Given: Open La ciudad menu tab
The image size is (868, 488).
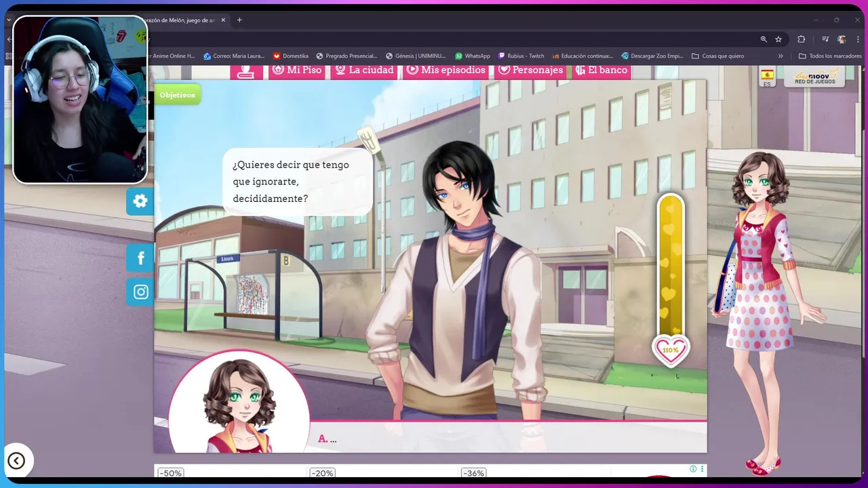Looking at the screenshot, I should [364, 70].
